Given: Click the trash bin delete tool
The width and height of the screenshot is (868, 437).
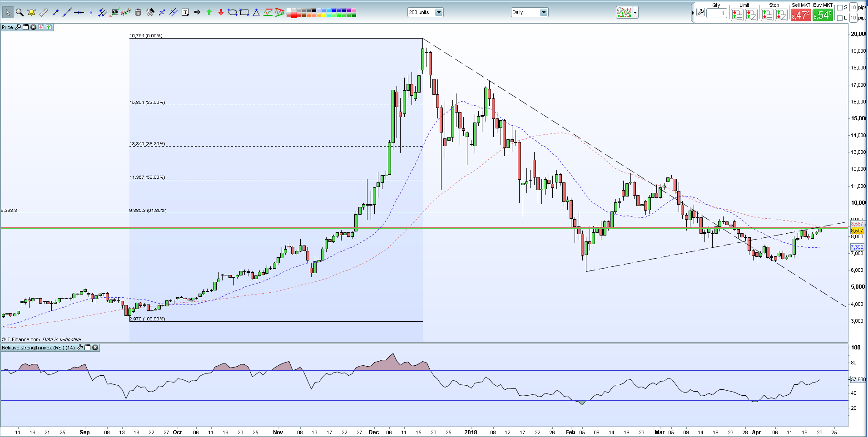Looking at the screenshot, I should pos(138,13).
